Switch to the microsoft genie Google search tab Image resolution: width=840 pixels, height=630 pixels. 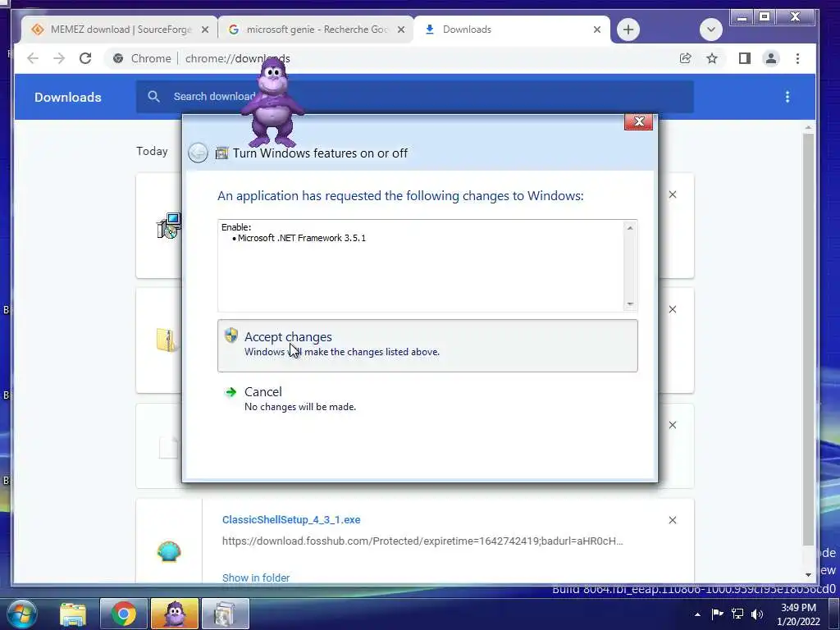pyautogui.click(x=316, y=30)
